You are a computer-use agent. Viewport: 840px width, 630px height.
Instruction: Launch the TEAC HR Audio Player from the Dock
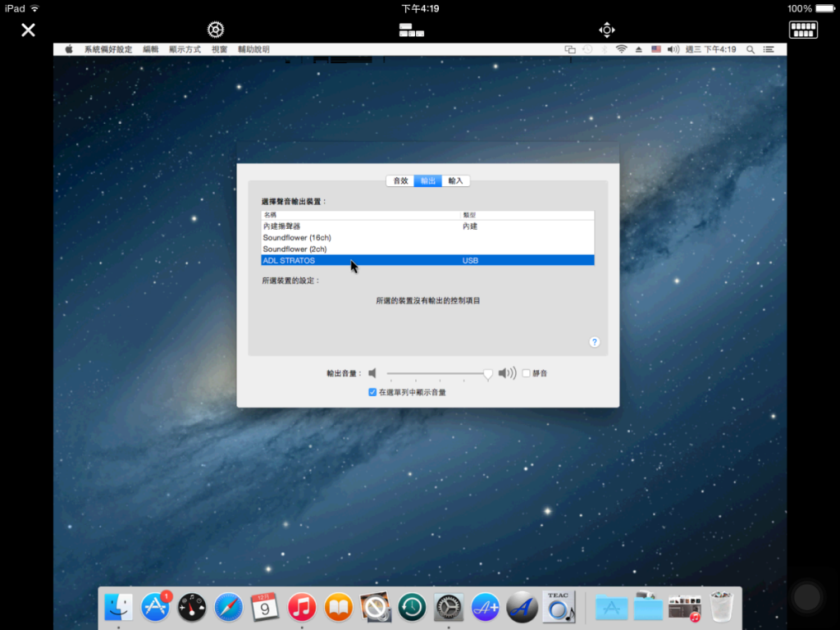[558, 607]
